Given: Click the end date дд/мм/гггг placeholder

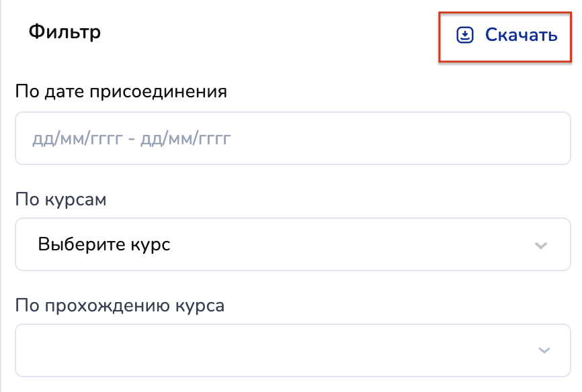Looking at the screenshot, I should 185,139.
